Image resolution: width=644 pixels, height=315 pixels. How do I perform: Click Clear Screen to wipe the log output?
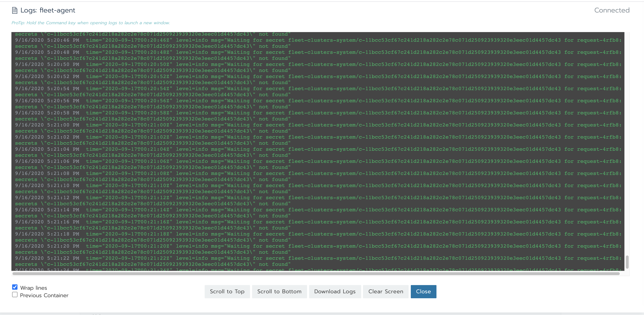[x=385, y=291]
